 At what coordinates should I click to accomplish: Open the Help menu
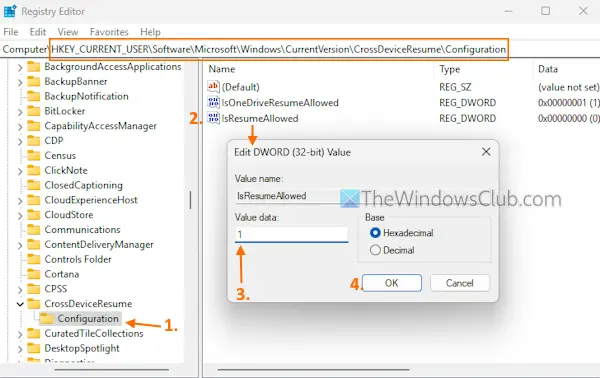click(150, 32)
